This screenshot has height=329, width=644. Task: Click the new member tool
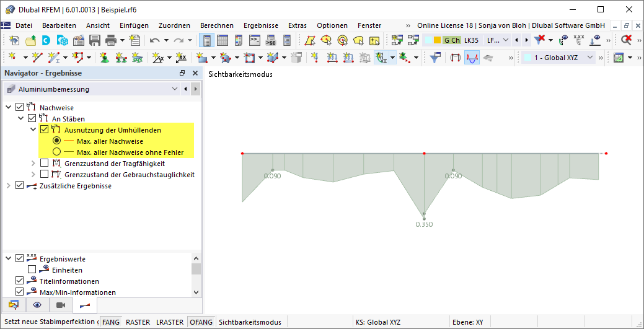pyautogui.click(x=54, y=57)
